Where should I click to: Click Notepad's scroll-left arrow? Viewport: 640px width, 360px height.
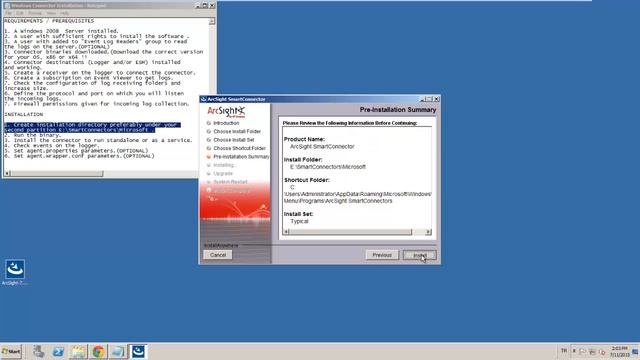pos(7,174)
